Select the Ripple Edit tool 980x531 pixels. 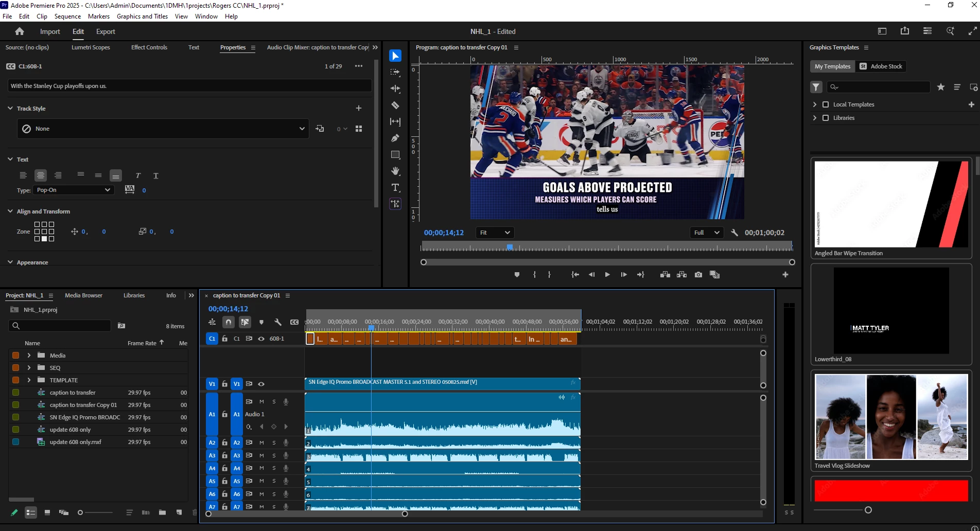(x=395, y=88)
